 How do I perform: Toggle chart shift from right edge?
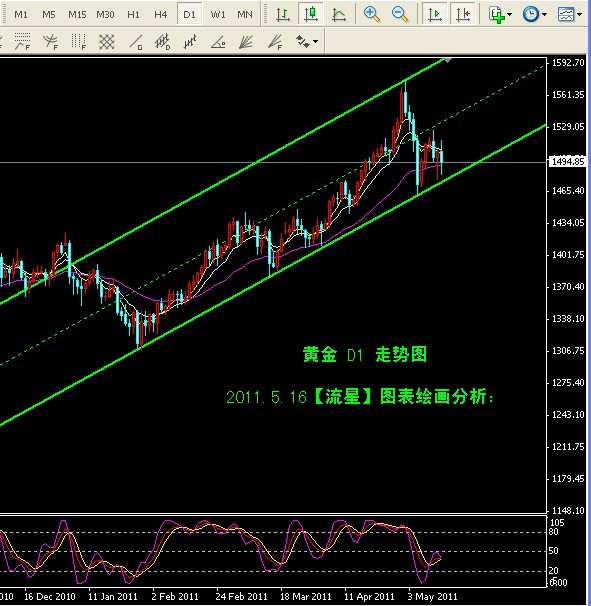(463, 15)
